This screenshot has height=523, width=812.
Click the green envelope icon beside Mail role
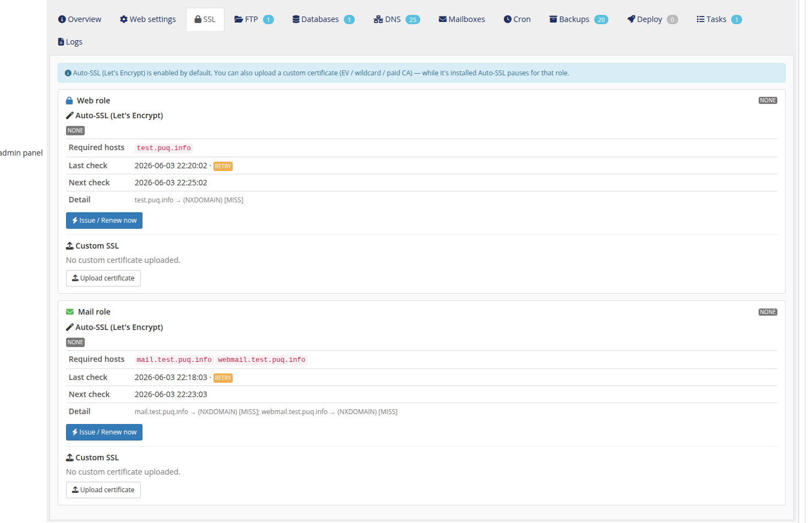[70, 312]
